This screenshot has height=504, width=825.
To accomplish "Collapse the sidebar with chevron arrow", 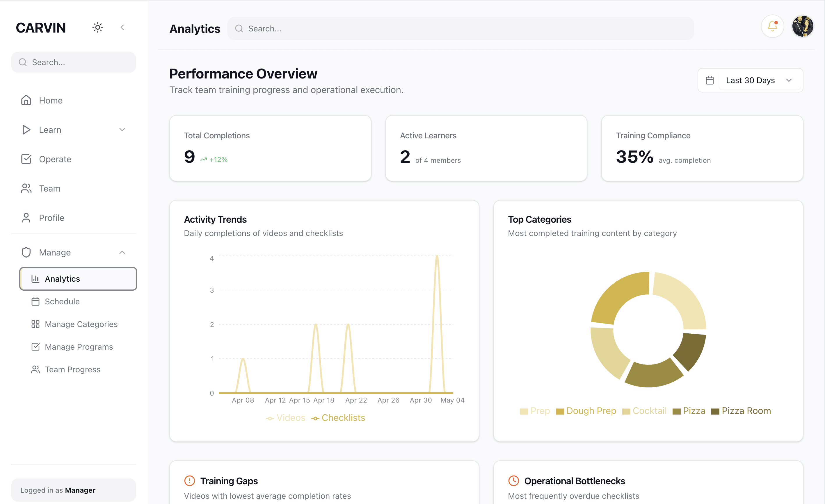I will click(122, 27).
